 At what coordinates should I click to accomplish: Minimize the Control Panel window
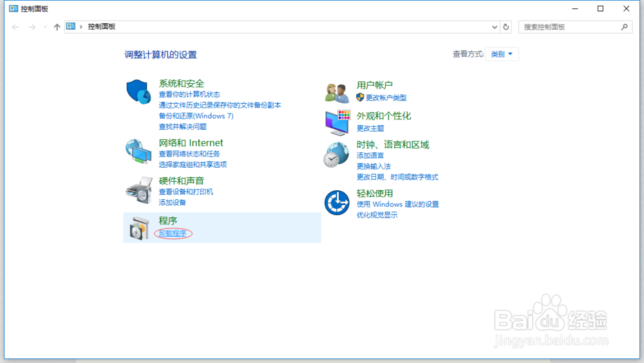(575, 8)
